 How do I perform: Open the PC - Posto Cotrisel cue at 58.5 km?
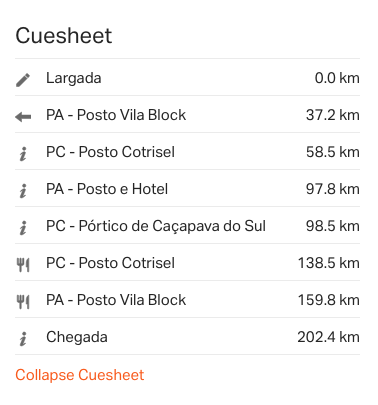187,151
